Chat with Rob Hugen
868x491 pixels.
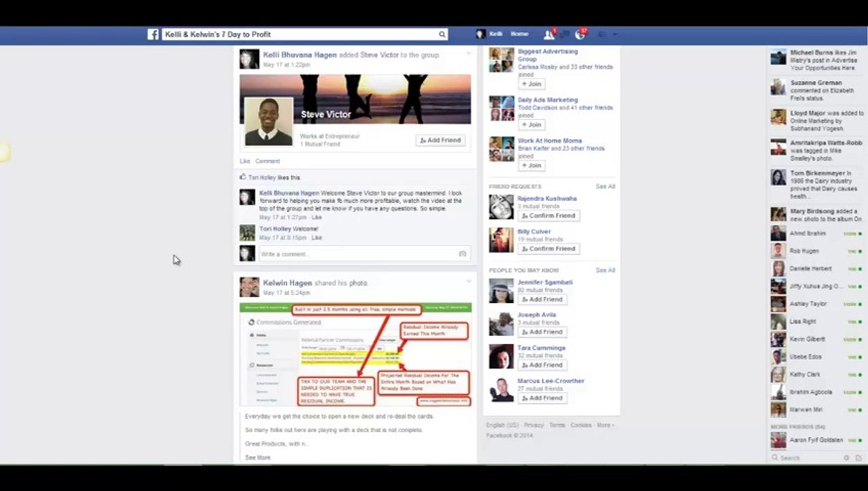pyautogui.click(x=817, y=251)
